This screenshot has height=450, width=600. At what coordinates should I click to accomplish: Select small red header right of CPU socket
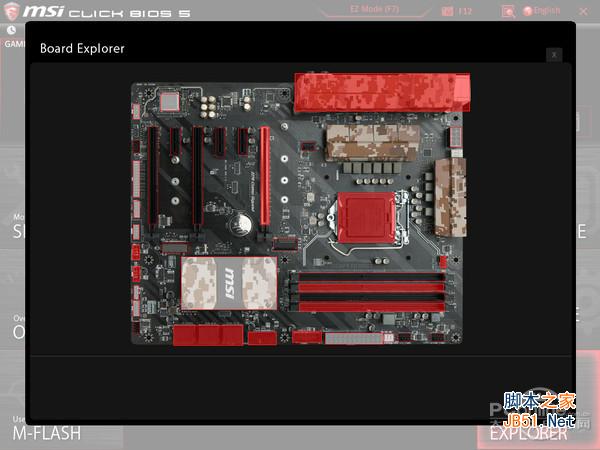coord(442,262)
